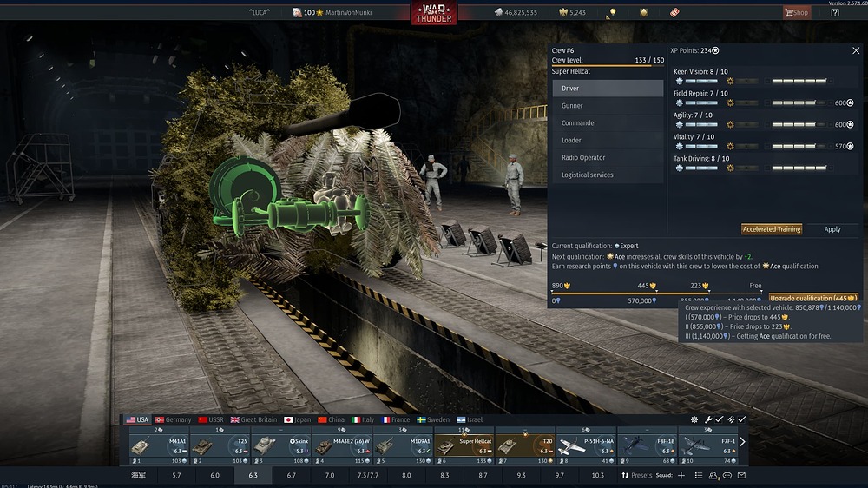
Task: Click the Silver Lions balance icon
Action: 498,12
